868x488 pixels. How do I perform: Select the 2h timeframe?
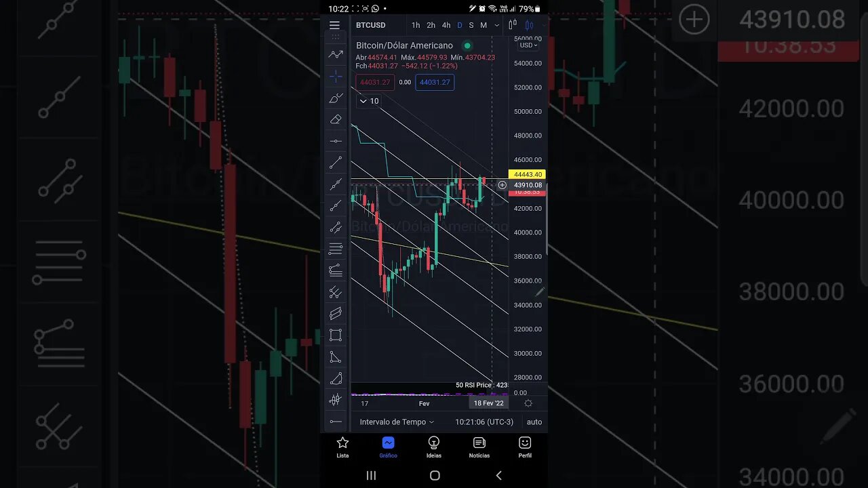pyautogui.click(x=431, y=25)
